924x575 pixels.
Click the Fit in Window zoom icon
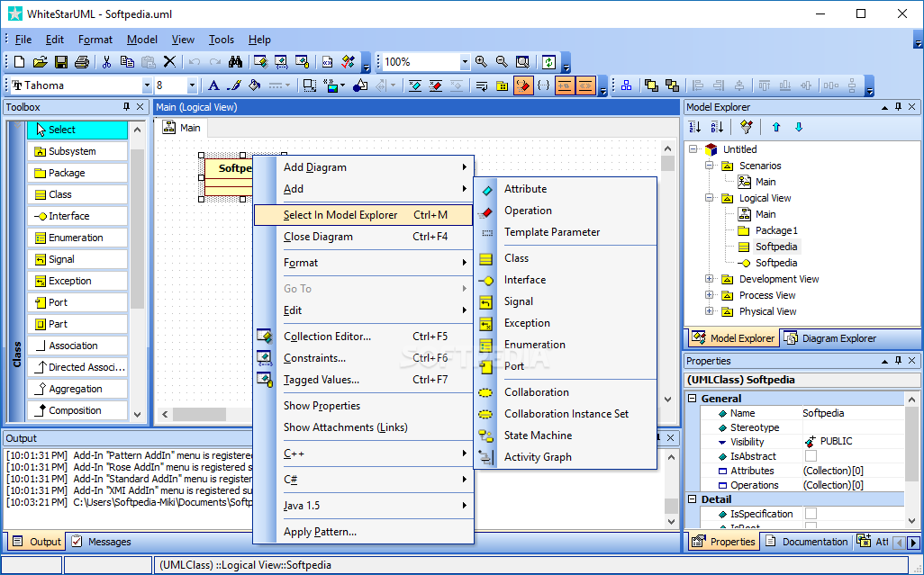click(x=522, y=62)
